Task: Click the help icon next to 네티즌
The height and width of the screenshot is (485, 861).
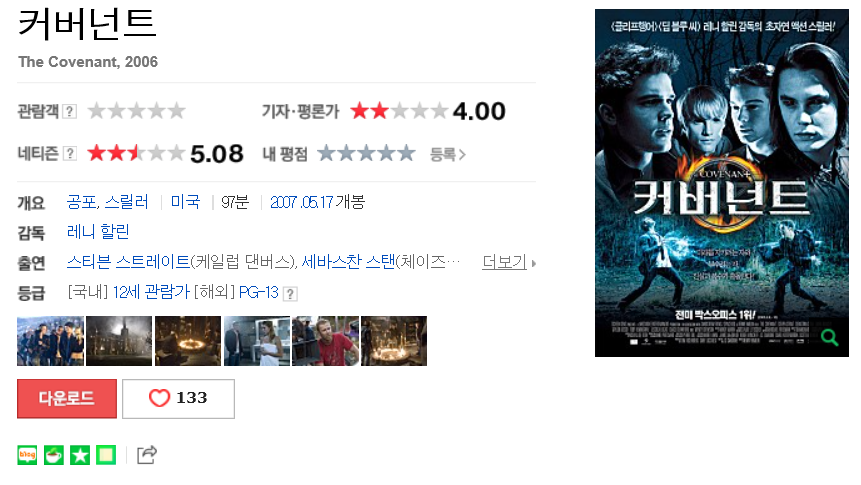Action: (70, 153)
